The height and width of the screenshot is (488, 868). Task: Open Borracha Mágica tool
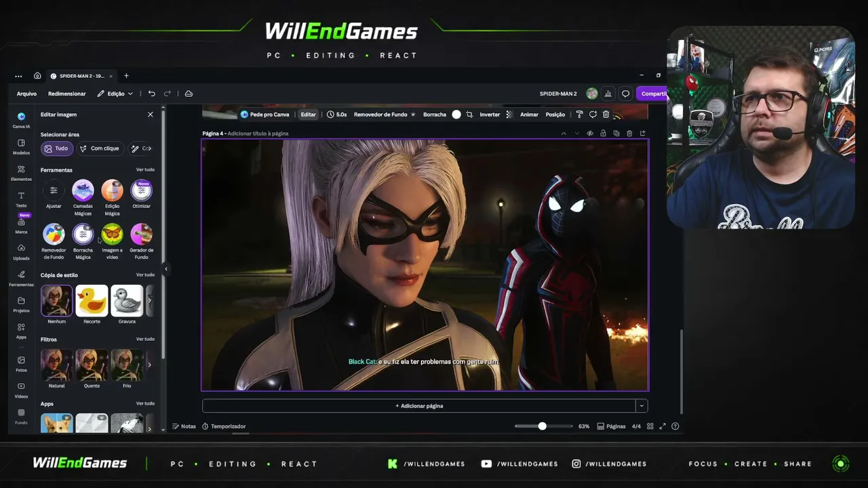tap(83, 242)
